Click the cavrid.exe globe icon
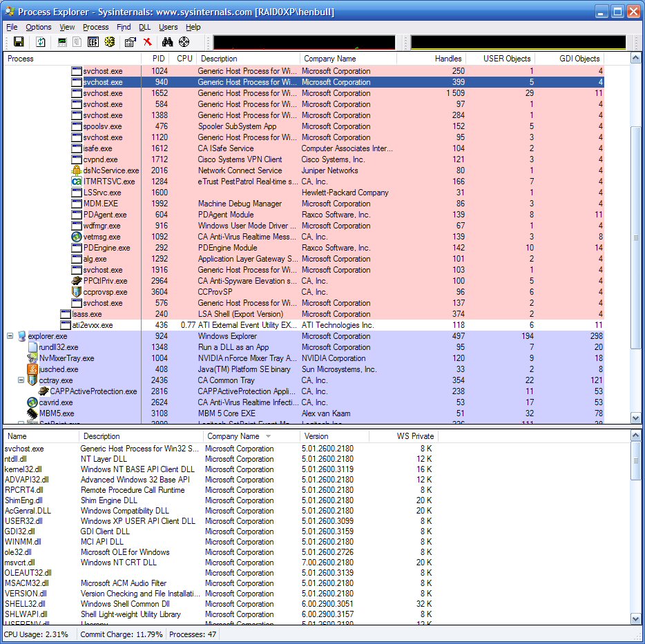 coord(32,402)
